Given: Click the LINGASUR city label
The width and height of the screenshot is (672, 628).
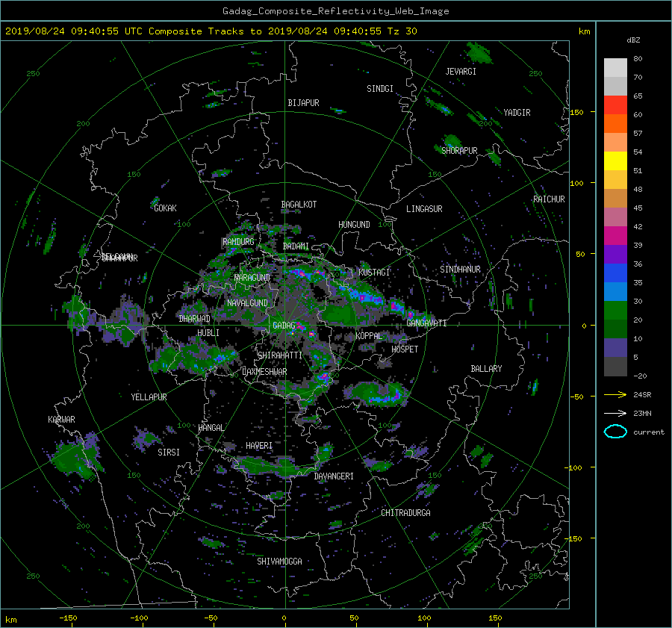Looking at the screenshot, I should 424,209.
